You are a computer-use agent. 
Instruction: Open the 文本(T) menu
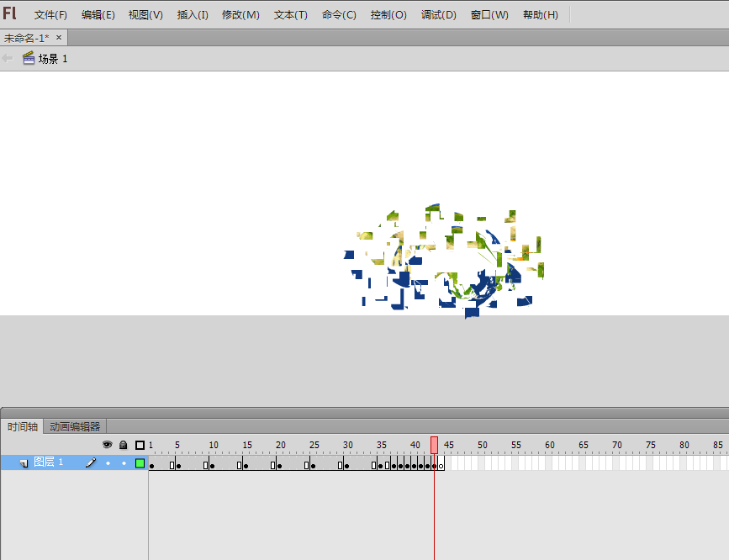[291, 15]
